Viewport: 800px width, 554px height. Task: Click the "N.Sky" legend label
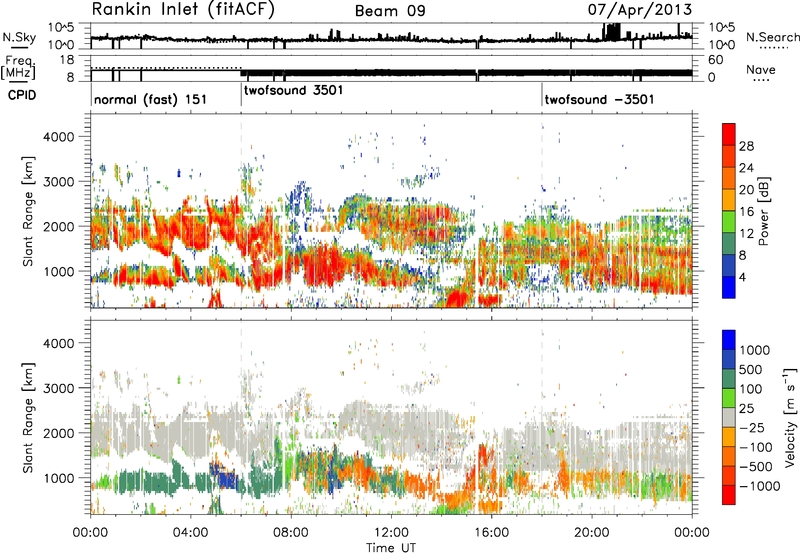click(19, 37)
